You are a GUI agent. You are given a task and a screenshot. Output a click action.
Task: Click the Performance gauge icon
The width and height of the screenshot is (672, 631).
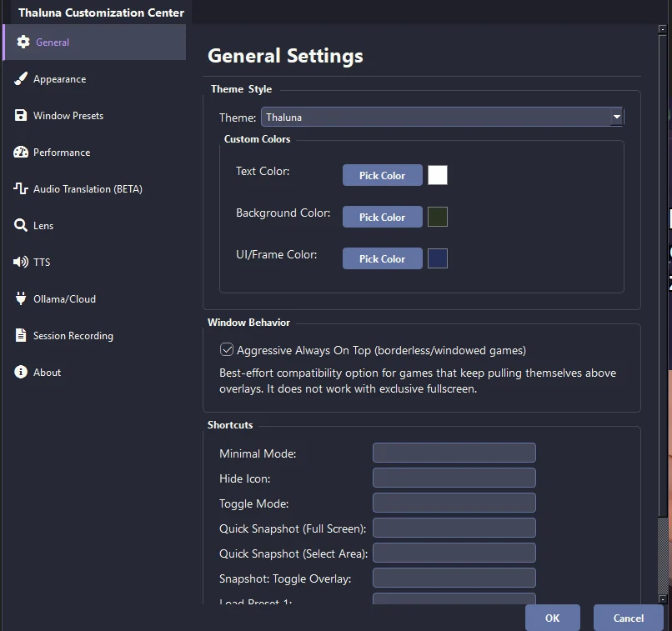pos(21,152)
